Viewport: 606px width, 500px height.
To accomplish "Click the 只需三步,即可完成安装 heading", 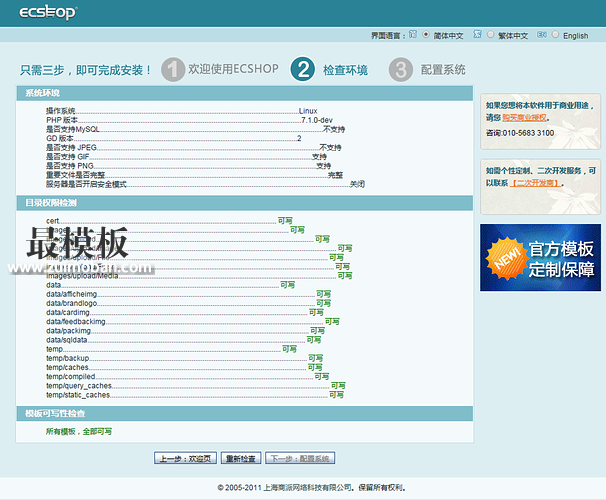I will [85, 70].
